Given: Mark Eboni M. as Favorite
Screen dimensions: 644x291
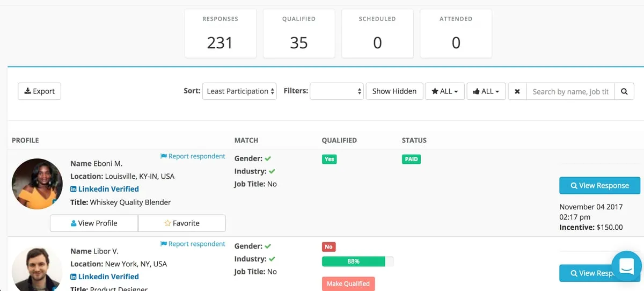Looking at the screenshot, I should 182,223.
